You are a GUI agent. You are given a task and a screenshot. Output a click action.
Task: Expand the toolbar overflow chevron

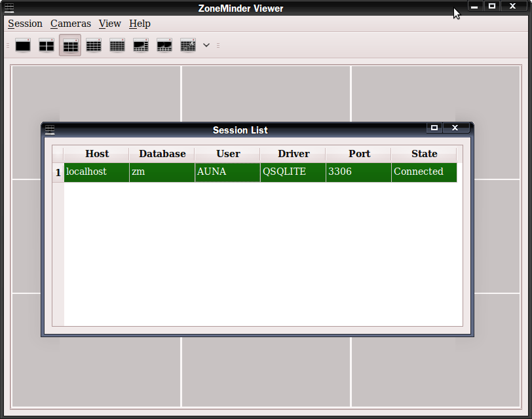[x=206, y=45]
